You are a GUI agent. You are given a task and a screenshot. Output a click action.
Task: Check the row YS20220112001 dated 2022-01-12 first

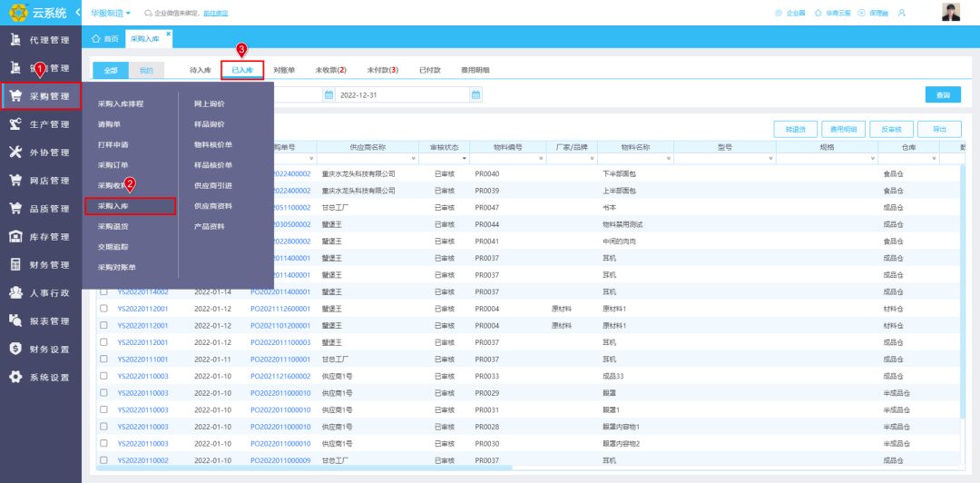pyautogui.click(x=103, y=309)
